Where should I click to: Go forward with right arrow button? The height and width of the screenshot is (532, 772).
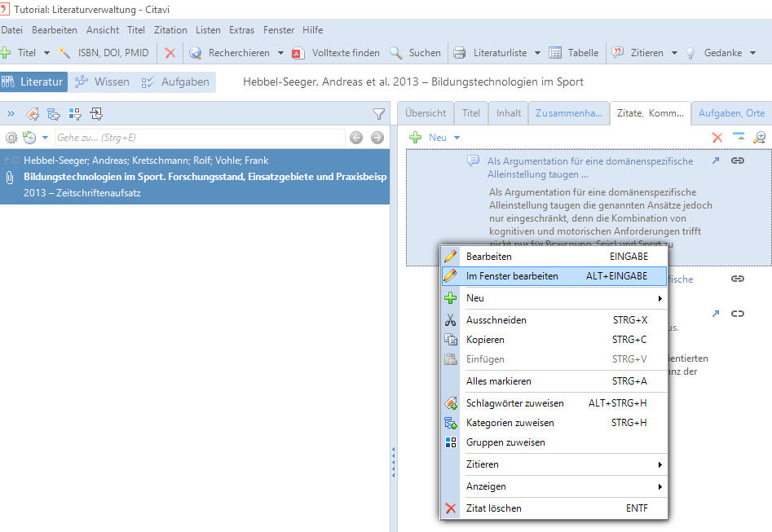click(377, 138)
